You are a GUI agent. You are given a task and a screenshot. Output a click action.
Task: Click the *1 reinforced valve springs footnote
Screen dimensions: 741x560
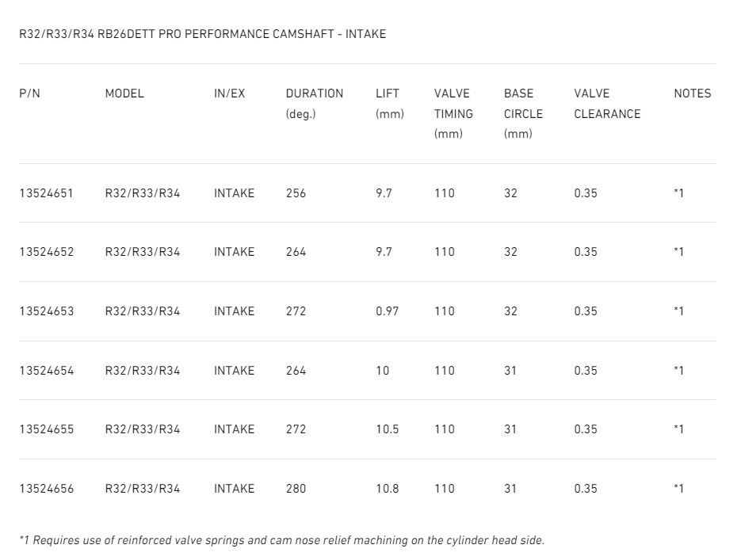[281, 540]
